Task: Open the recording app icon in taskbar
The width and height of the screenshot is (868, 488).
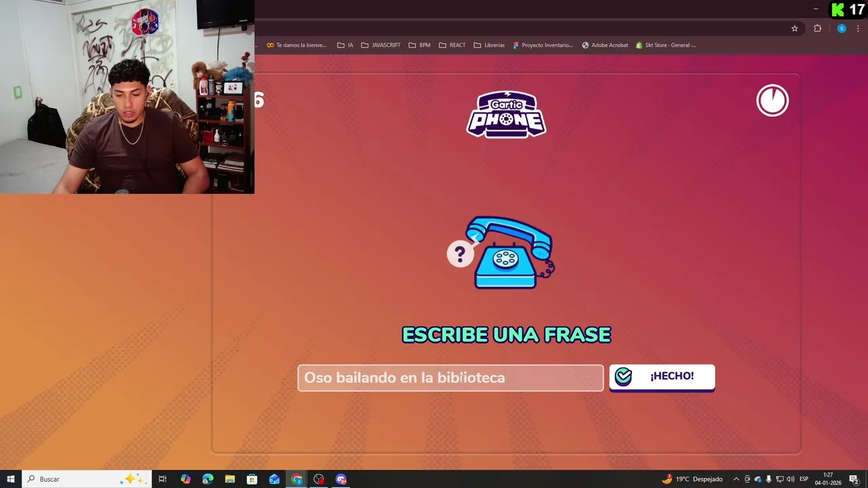Action: click(x=319, y=479)
